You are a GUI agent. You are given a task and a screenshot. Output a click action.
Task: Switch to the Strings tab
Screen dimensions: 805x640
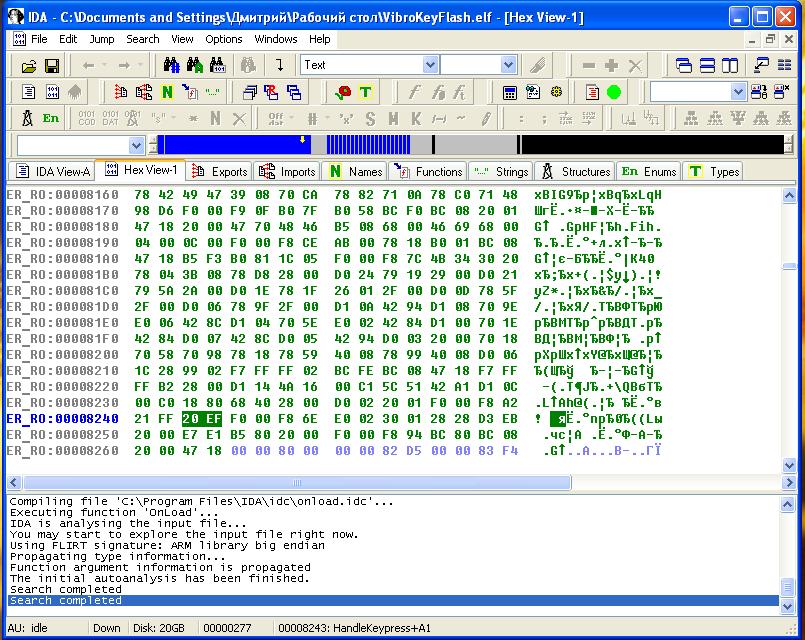[x=501, y=171]
